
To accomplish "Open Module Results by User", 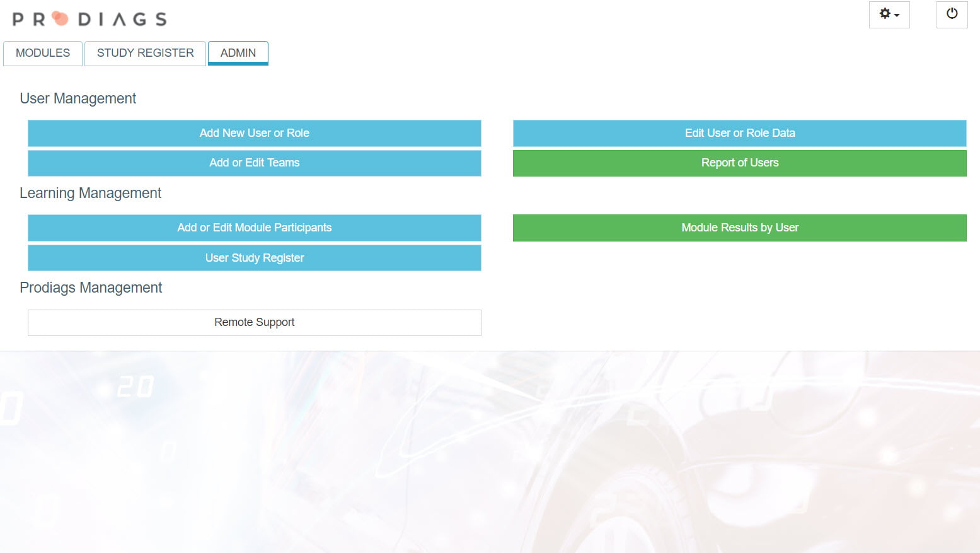I will click(740, 228).
